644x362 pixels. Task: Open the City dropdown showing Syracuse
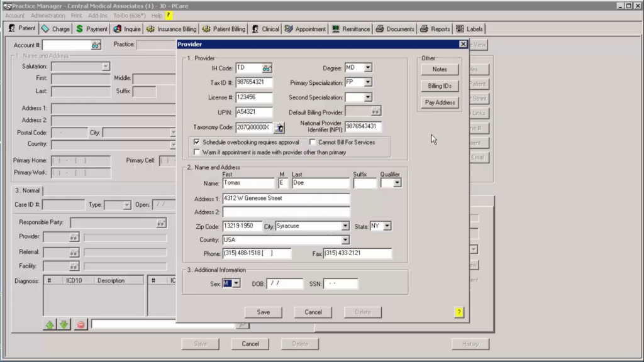tap(345, 226)
